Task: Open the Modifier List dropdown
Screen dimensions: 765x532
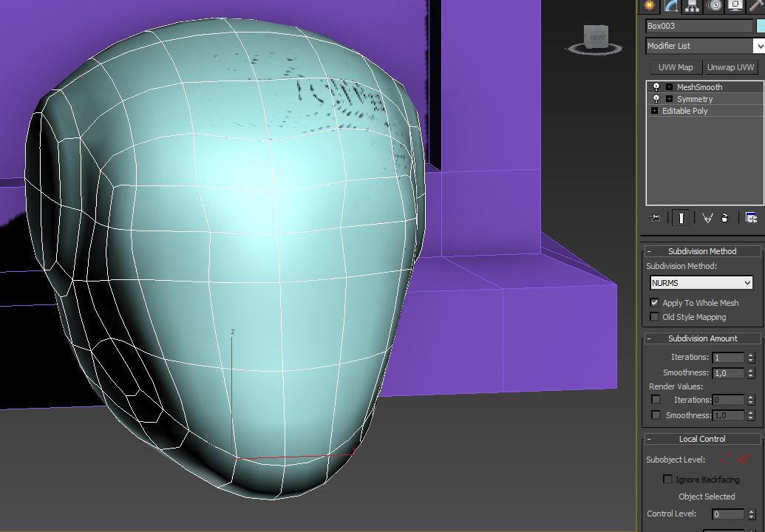Action: click(758, 46)
